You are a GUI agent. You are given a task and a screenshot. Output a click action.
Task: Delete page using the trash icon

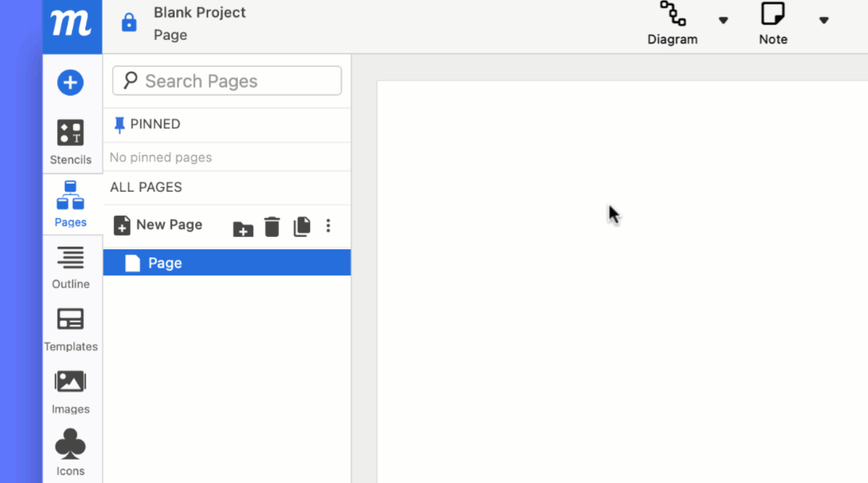(272, 227)
